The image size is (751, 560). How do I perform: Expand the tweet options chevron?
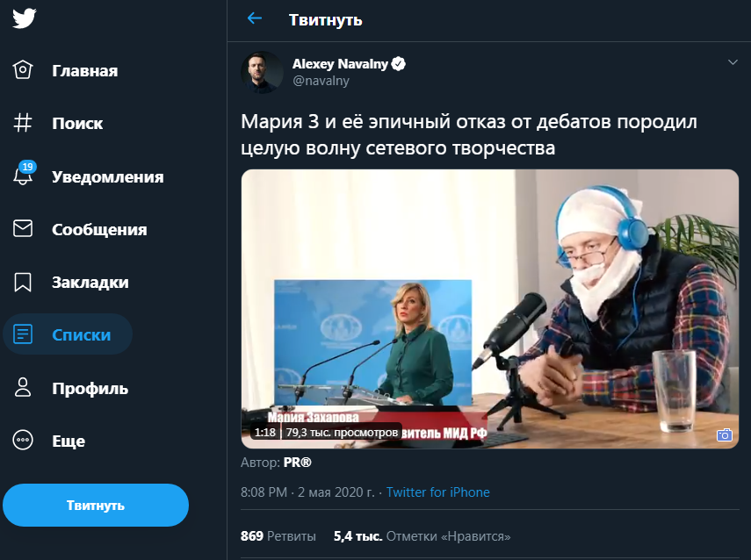[x=733, y=62]
